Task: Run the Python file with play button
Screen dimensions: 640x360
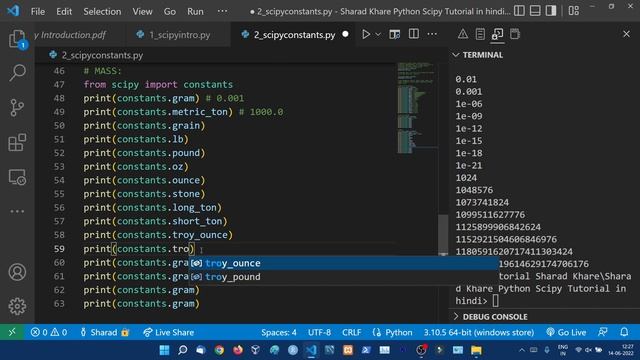Action: [x=366, y=34]
